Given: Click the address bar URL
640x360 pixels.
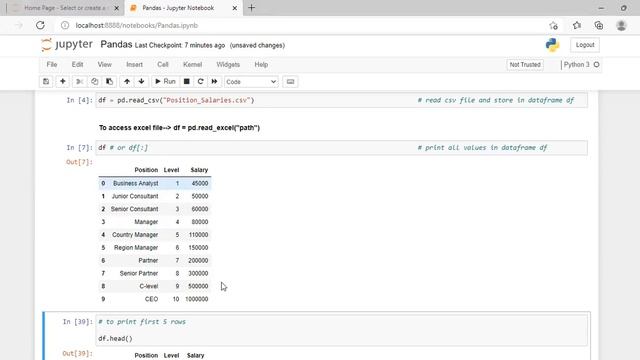Looking at the screenshot, I should pyautogui.click(x=137, y=25).
